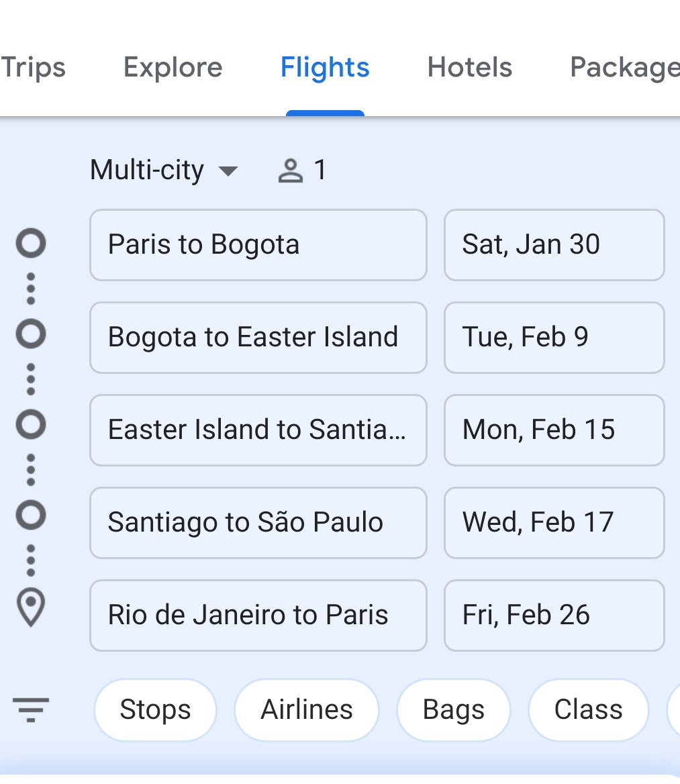Expand the Multi-city trip type dropdown
This screenshot has height=784, width=680.
(x=164, y=170)
